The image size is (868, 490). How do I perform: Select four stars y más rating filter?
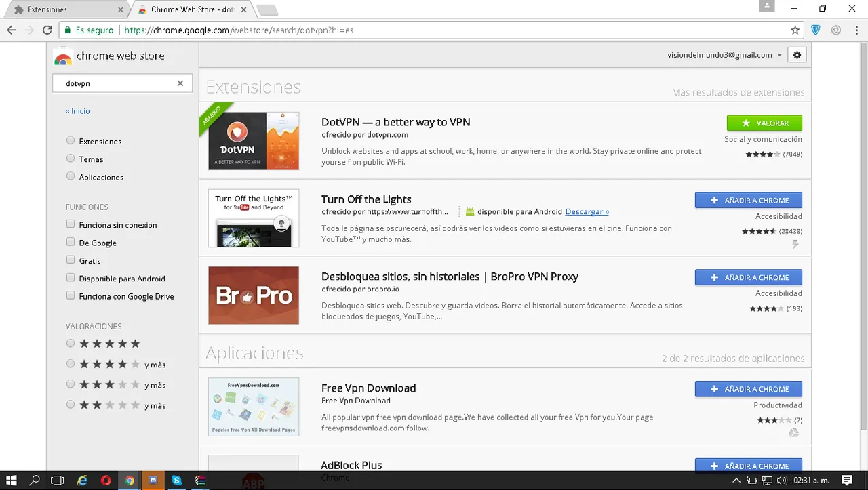(71, 364)
